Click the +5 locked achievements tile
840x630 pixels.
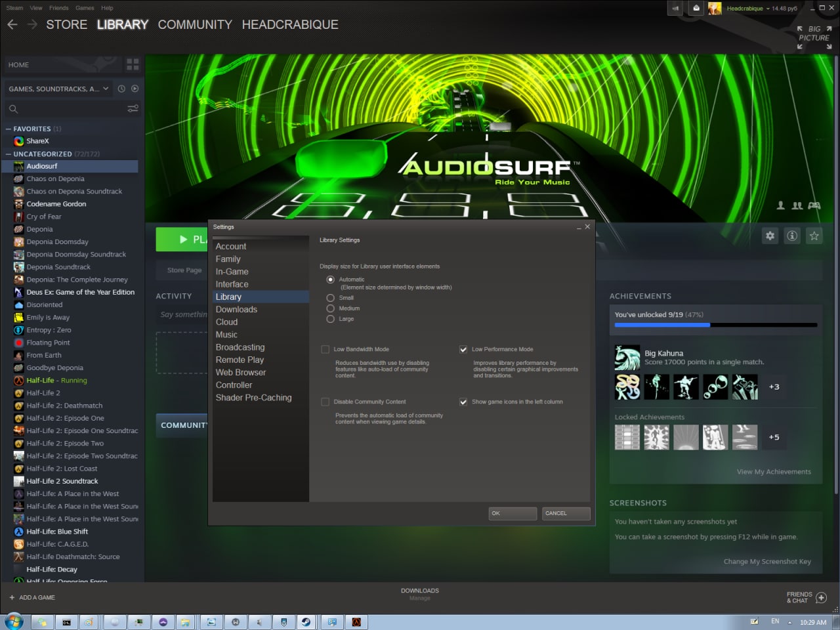(774, 437)
